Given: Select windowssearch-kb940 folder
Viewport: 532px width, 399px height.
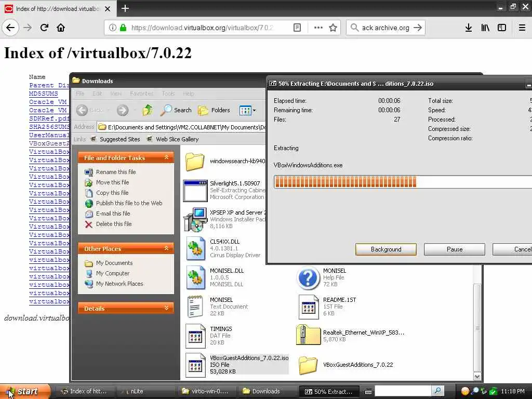Looking at the screenshot, I should [x=225, y=161].
